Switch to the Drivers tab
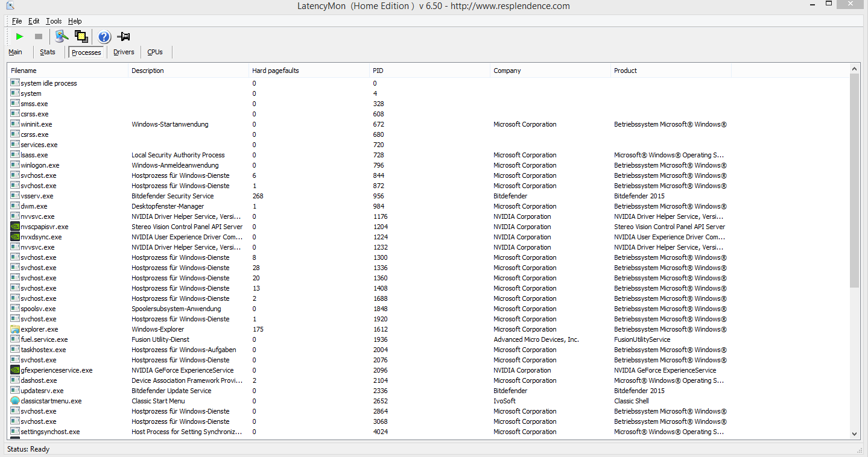 124,52
